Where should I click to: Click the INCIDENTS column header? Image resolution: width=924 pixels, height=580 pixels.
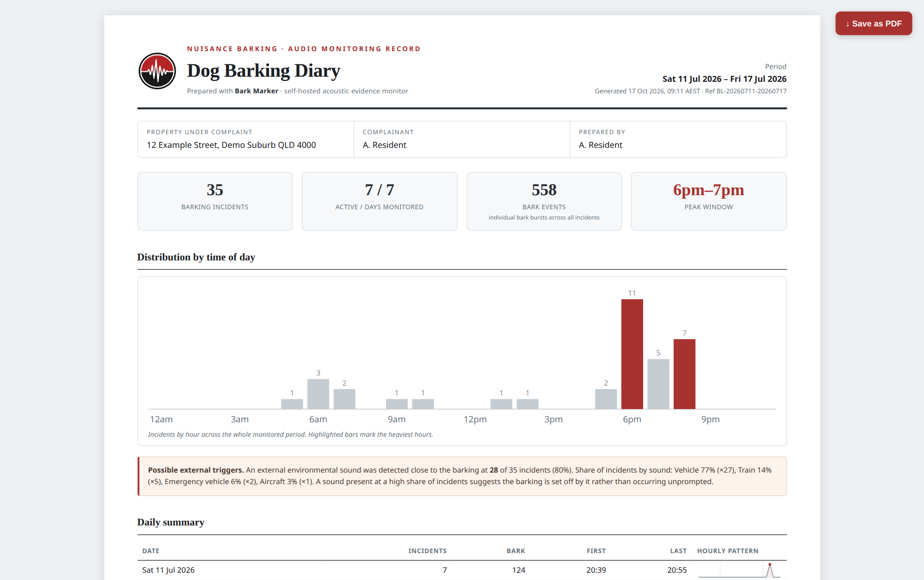pos(427,551)
